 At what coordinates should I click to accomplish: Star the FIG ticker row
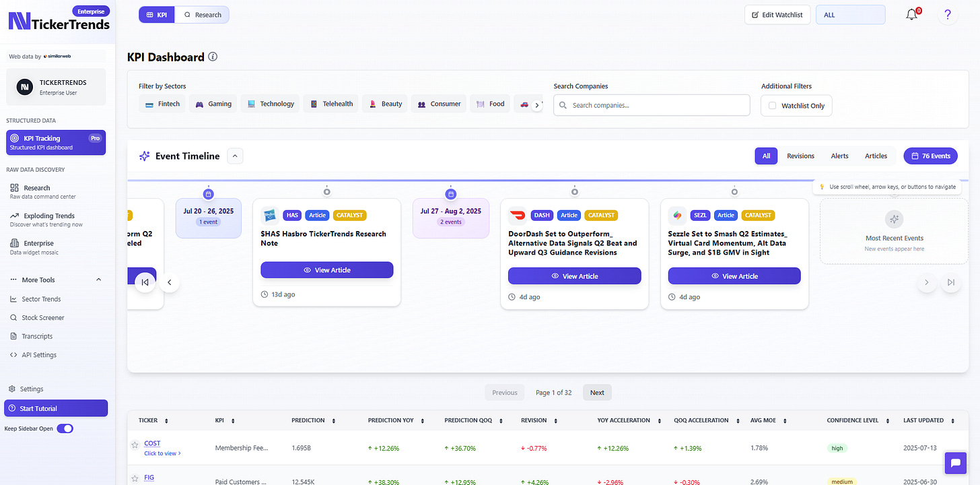click(135, 478)
